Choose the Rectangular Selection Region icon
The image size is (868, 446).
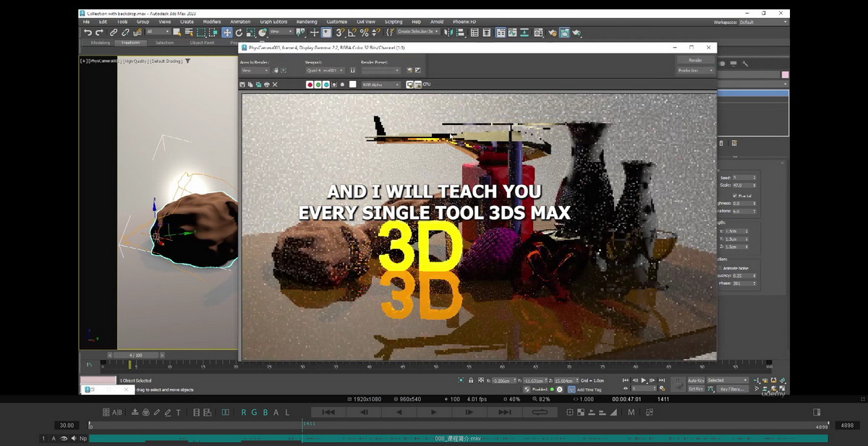tap(201, 32)
